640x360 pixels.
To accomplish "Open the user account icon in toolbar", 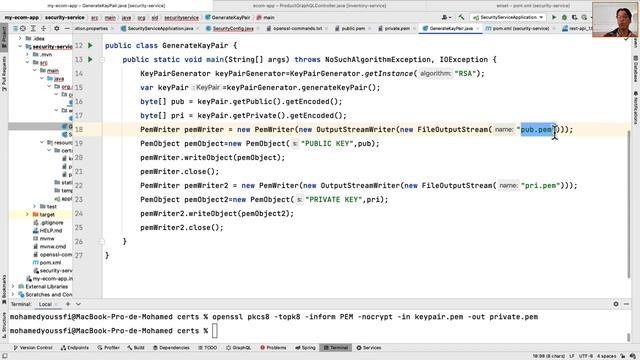I will coord(446,18).
